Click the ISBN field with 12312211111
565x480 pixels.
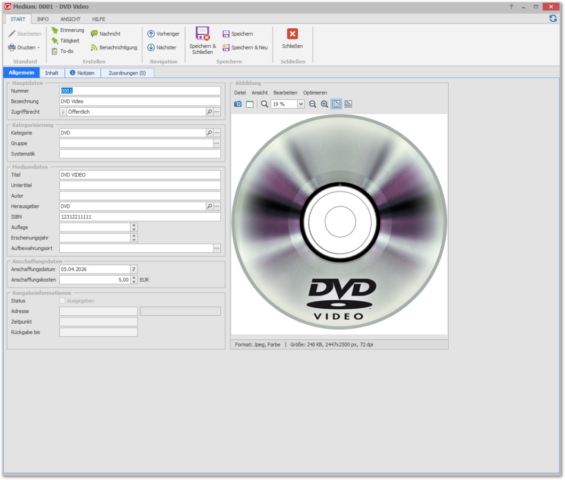(x=140, y=217)
